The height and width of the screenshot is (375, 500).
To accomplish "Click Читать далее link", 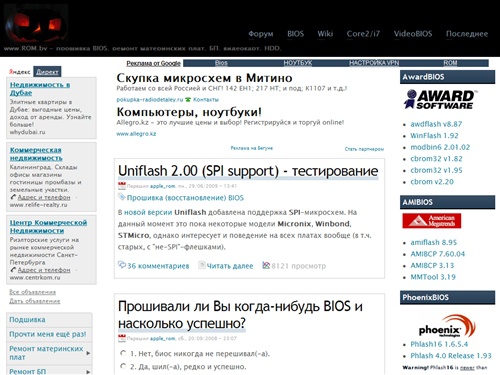I will click(x=230, y=266).
